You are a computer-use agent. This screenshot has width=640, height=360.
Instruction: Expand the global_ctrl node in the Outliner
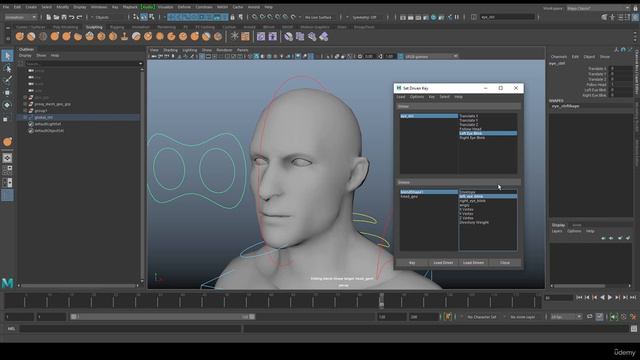[25, 117]
